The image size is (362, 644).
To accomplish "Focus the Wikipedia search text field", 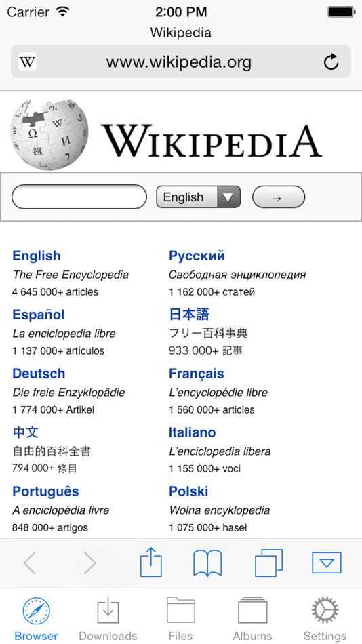I will [79, 197].
